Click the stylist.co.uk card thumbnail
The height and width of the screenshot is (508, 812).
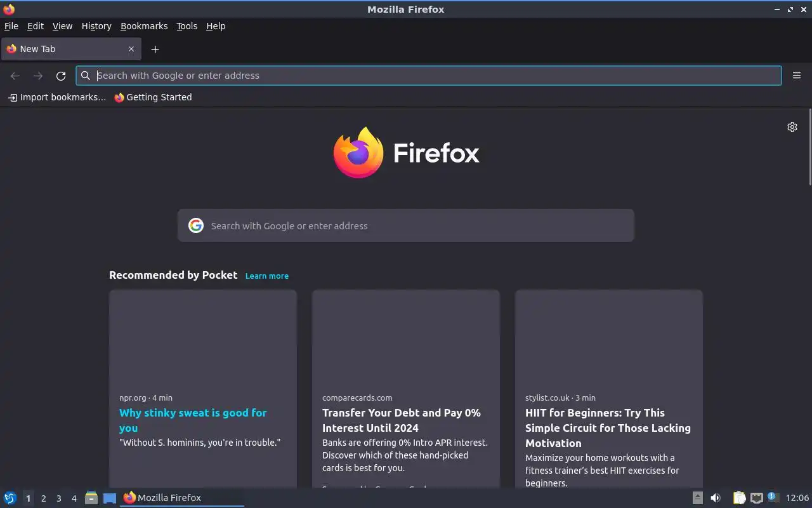point(609,337)
